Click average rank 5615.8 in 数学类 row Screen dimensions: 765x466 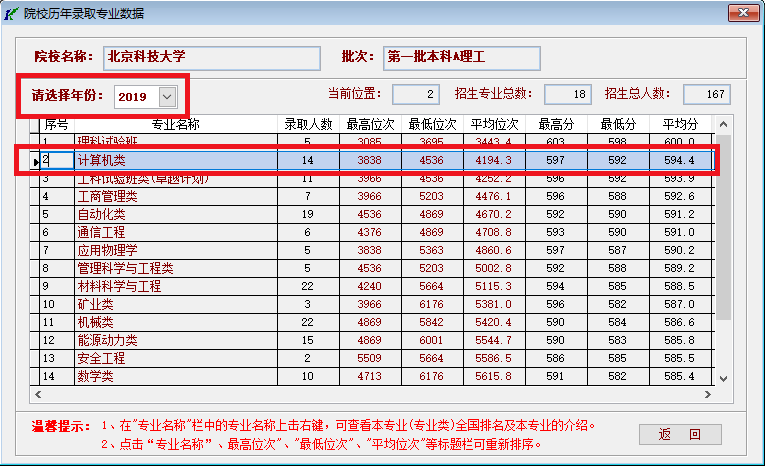click(x=494, y=377)
